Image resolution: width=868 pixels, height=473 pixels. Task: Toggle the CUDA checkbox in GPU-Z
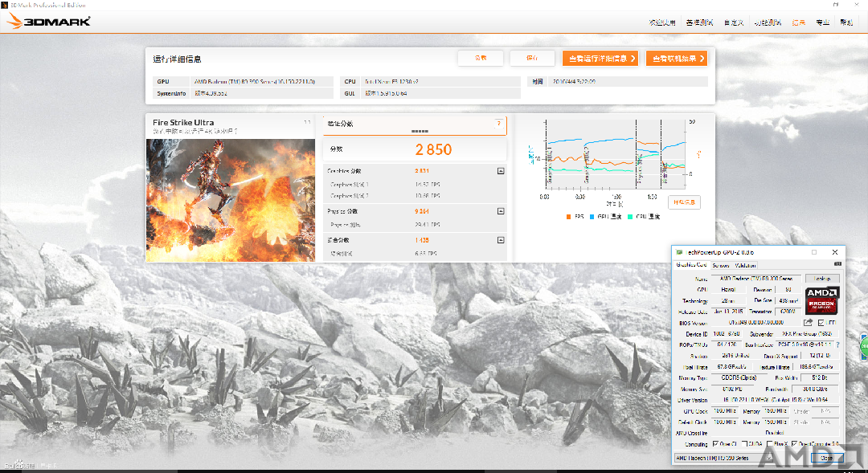point(744,443)
